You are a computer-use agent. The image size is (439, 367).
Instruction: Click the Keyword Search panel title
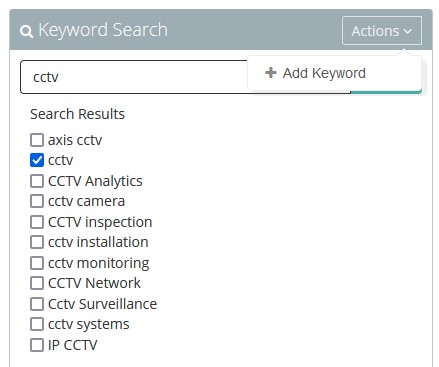coord(103,30)
